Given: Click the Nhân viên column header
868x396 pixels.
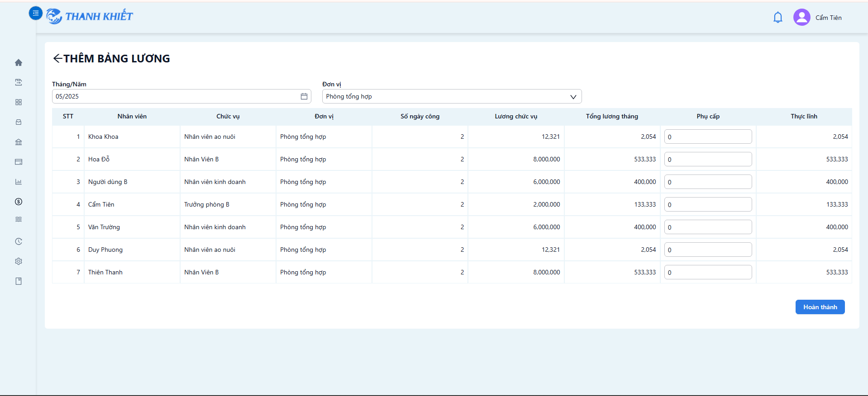Looking at the screenshot, I should 132,116.
